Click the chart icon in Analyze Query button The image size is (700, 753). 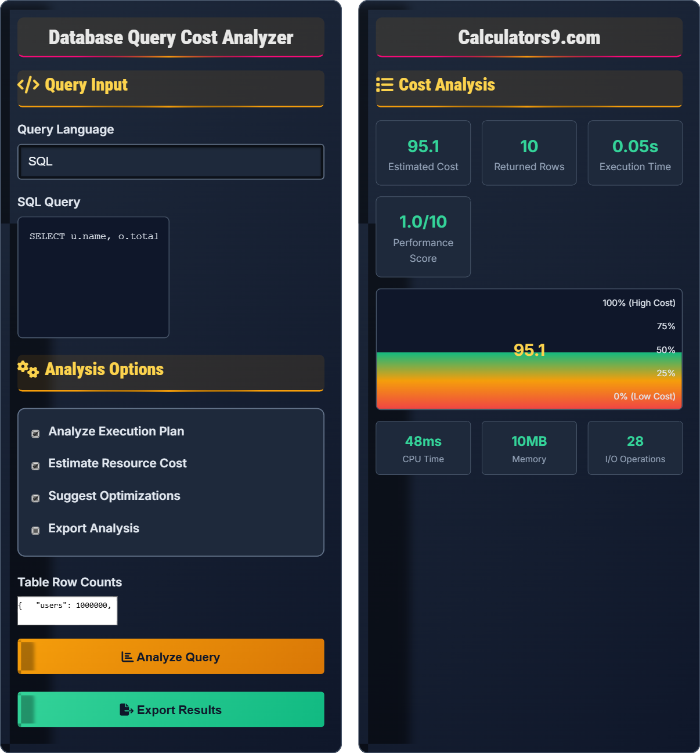coord(127,657)
